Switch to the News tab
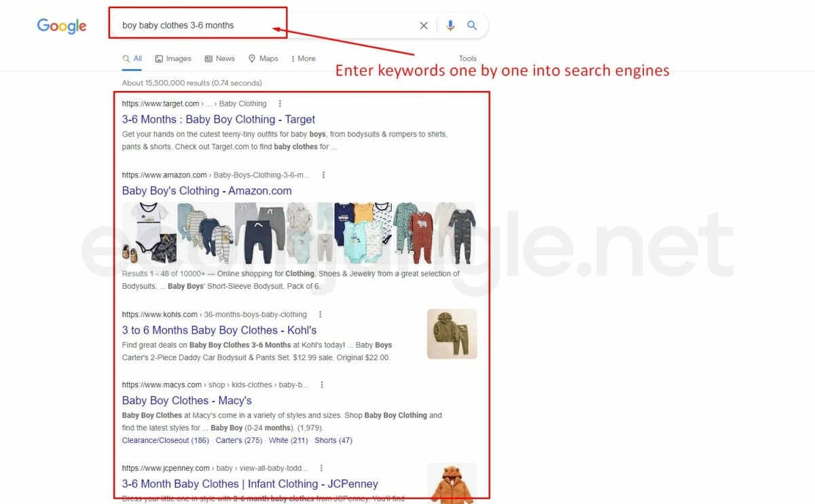 220,58
